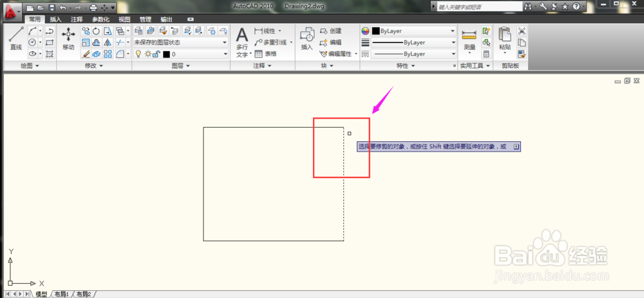Image resolution: width=644 pixels, height=298 pixels.
Task: Open the lineweight ByLayer dropdown
Action: coord(413,43)
